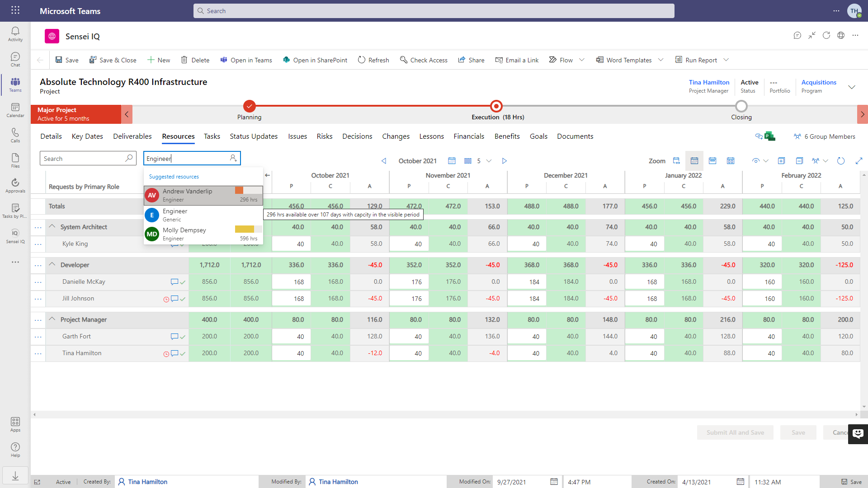Go to next period with right arrow
This screenshot has height=488, width=868.
pyautogui.click(x=505, y=161)
